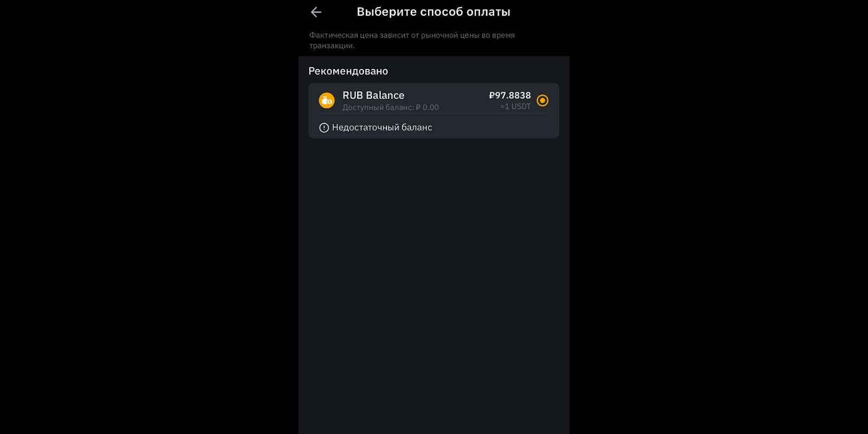Click the ₽ 0.00 available balance amount
Viewport: 868px width, 434px height.
pos(427,107)
